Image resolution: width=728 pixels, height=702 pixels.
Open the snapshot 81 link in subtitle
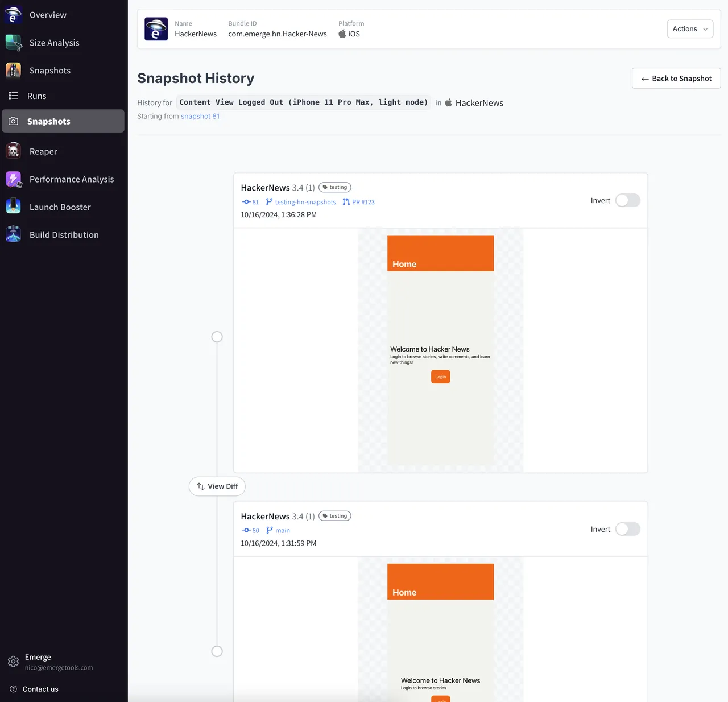click(200, 116)
